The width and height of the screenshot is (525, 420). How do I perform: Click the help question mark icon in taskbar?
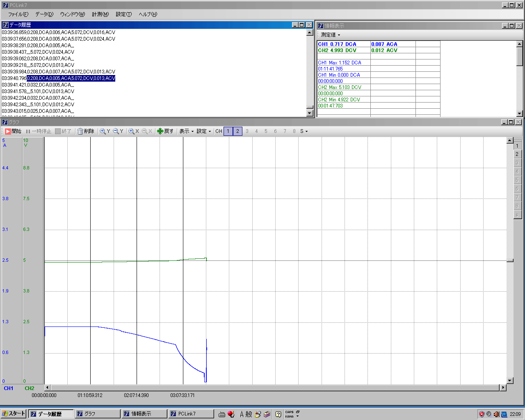point(278,414)
